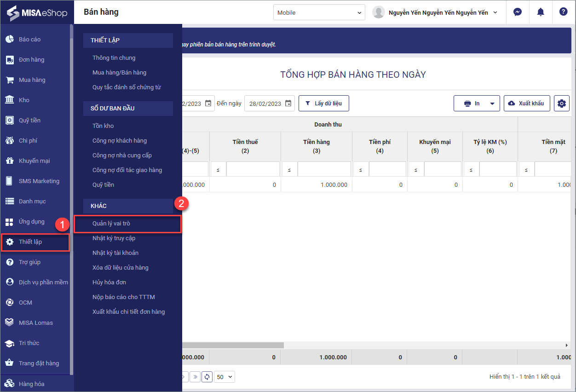The height and width of the screenshot is (392, 576).
Task: Select Nhật ký truy cập menu item
Action: (x=114, y=238)
